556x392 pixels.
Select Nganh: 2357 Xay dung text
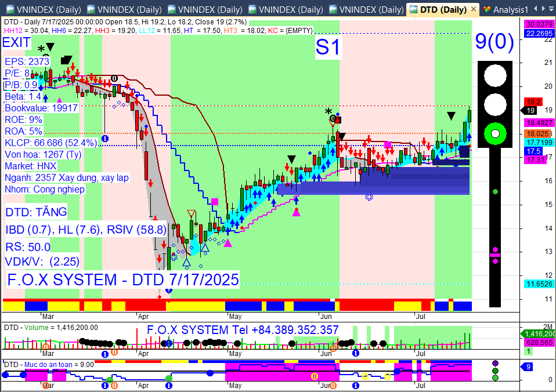click(67, 177)
